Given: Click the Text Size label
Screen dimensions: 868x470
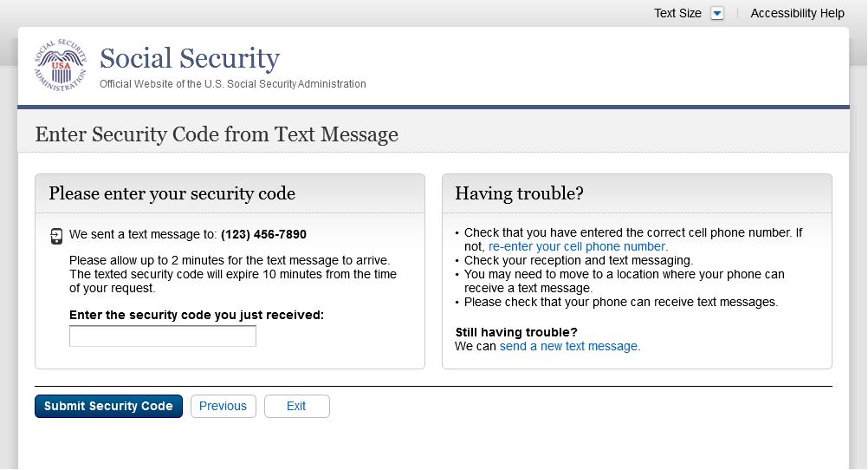Looking at the screenshot, I should tap(677, 13).
